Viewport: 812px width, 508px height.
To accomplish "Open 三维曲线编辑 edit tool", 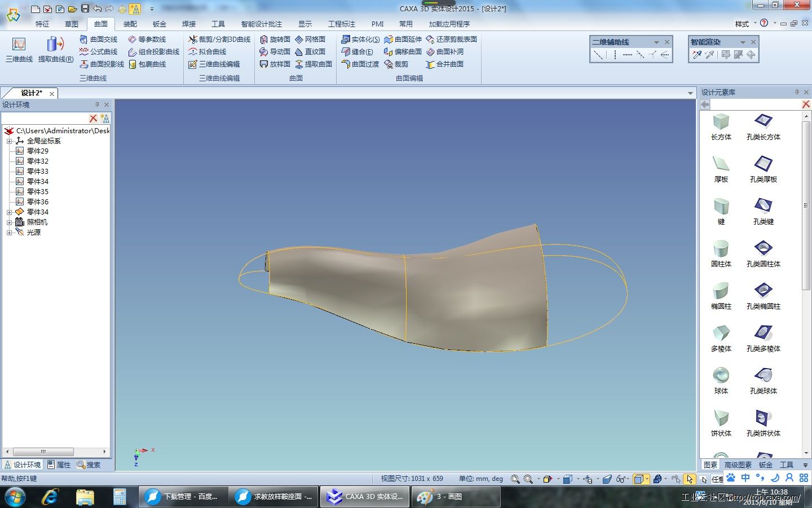I will click(x=214, y=64).
